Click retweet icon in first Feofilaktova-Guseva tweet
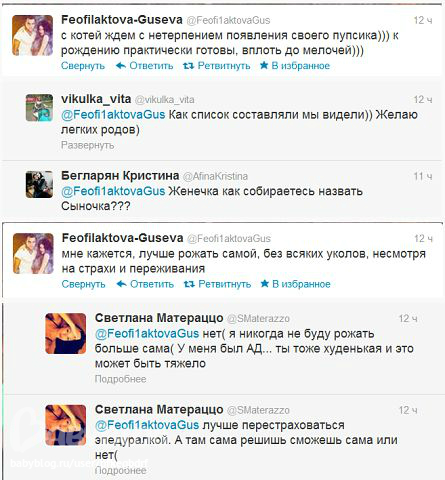The width and height of the screenshot is (445, 480). (x=188, y=66)
